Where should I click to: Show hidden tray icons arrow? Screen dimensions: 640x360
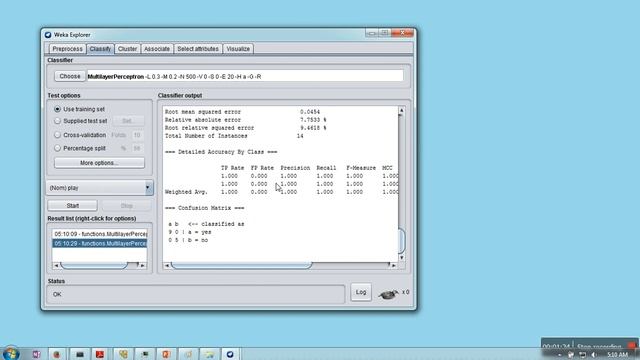point(560,355)
